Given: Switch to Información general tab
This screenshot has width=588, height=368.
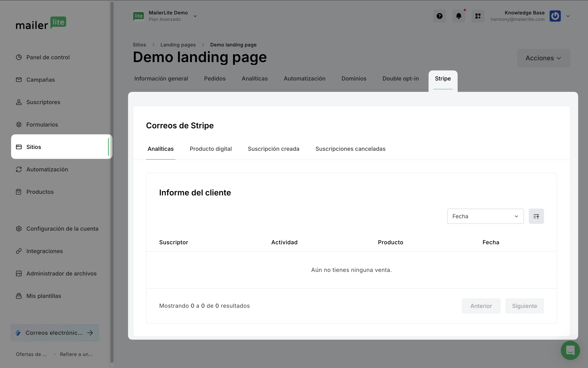Looking at the screenshot, I should tap(161, 78).
